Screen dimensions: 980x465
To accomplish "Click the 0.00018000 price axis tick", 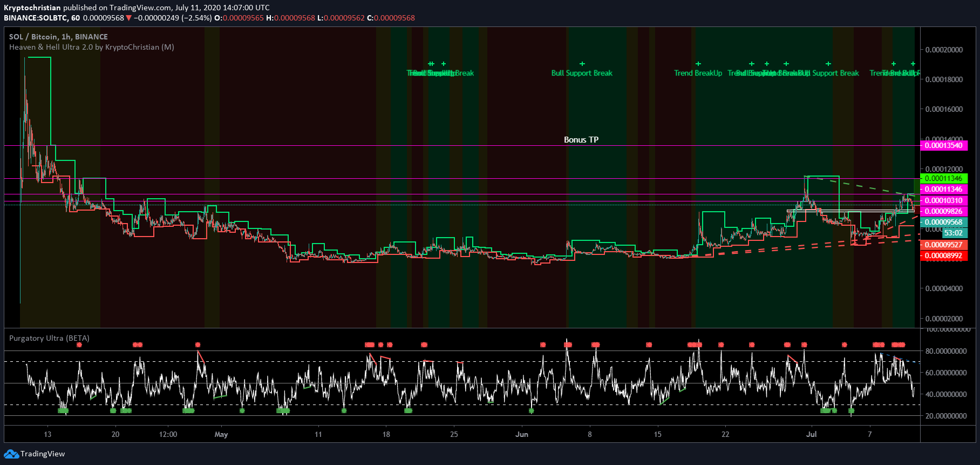I will coord(944,79).
